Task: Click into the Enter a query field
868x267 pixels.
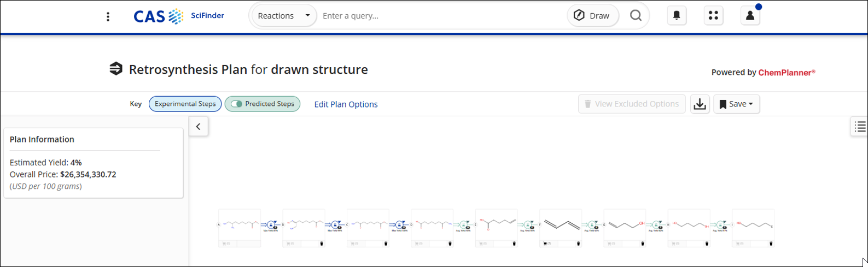Action: click(x=438, y=16)
